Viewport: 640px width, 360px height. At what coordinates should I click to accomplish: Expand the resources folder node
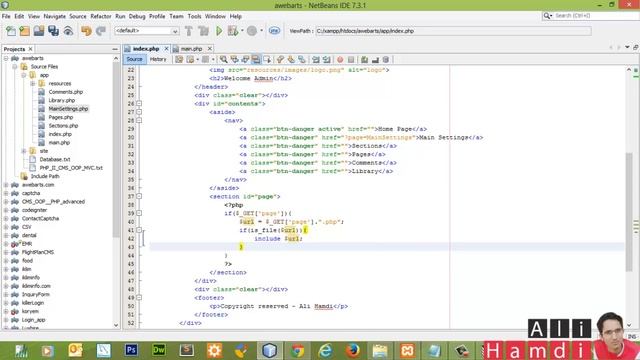point(33,84)
